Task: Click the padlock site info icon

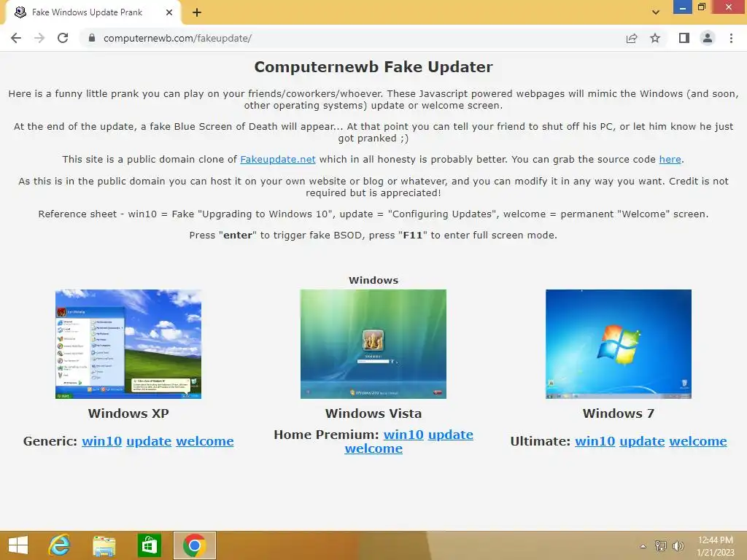Action: pyautogui.click(x=91, y=38)
